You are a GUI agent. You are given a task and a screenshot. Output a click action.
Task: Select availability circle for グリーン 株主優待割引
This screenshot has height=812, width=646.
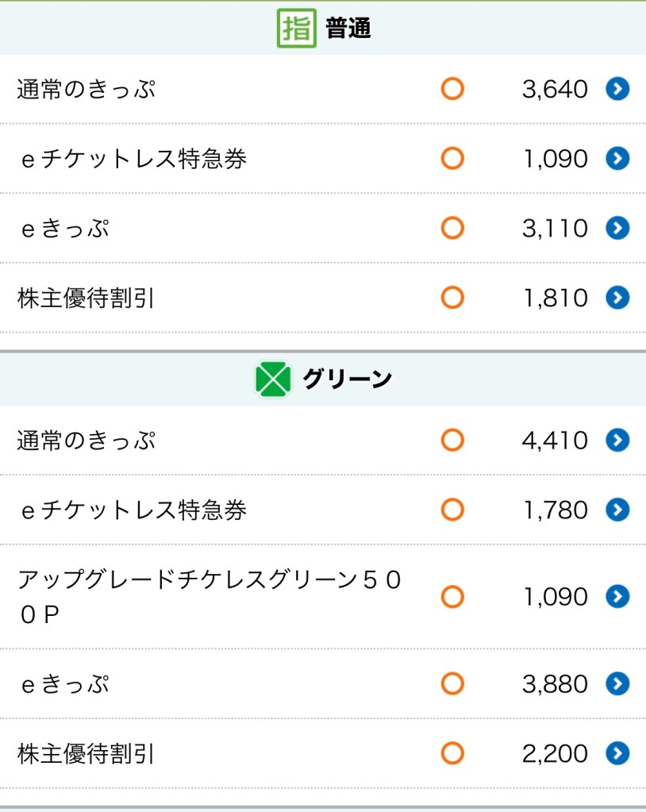pos(452,753)
